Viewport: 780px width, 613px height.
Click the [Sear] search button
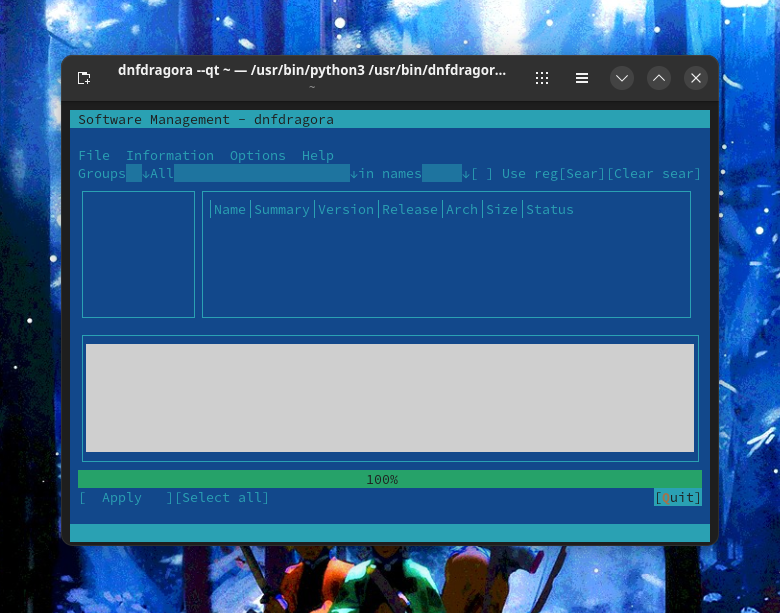point(582,174)
